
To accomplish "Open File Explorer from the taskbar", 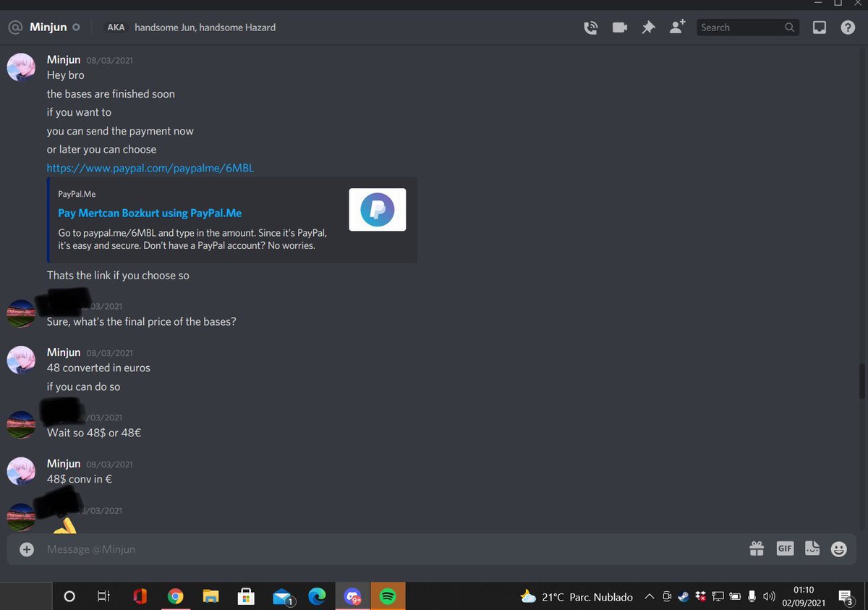I will click(210, 597).
